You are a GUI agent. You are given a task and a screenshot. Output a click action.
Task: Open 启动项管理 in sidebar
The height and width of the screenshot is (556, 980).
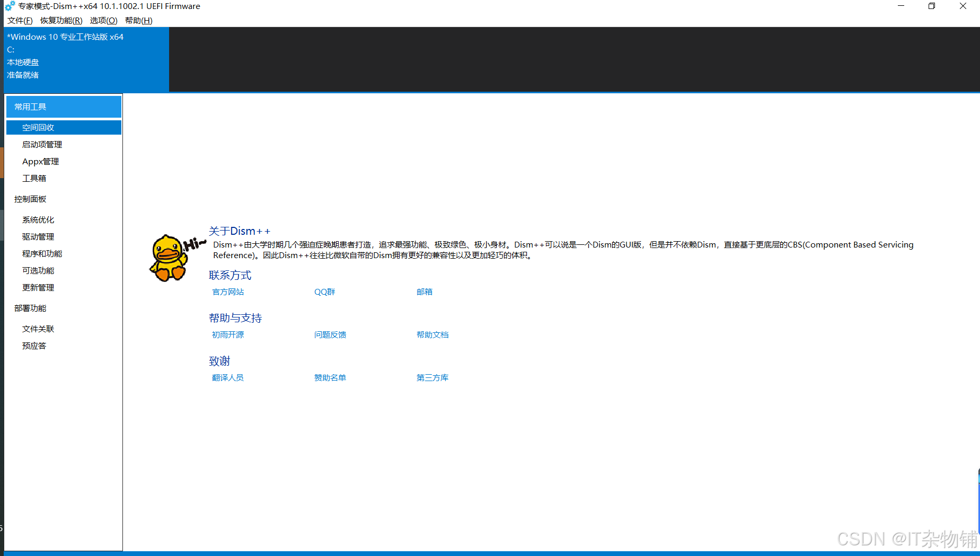(64, 144)
